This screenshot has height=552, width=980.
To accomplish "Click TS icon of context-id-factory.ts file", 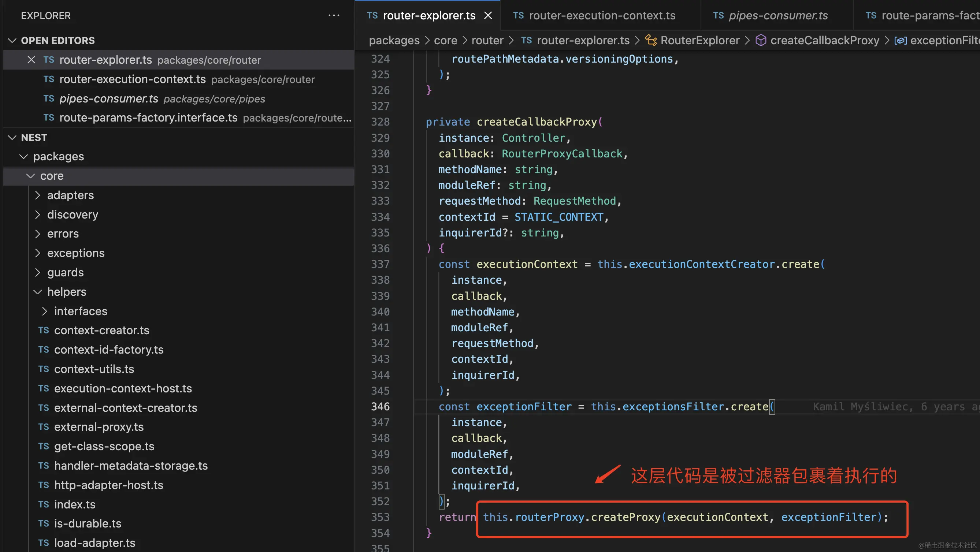I will pos(43,350).
